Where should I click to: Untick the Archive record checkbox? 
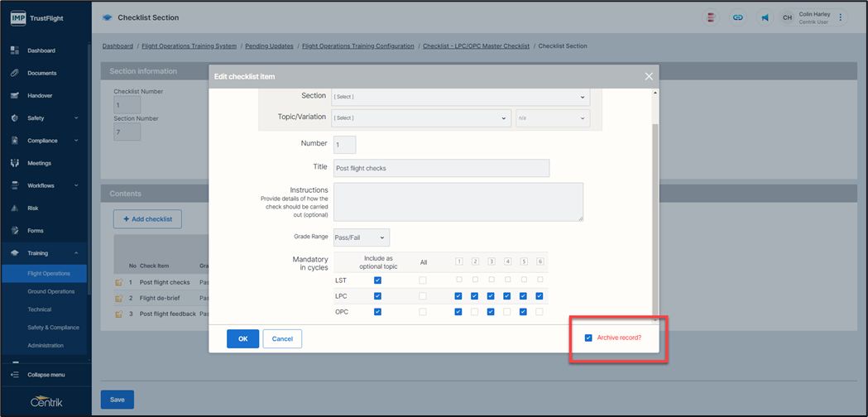(x=588, y=338)
